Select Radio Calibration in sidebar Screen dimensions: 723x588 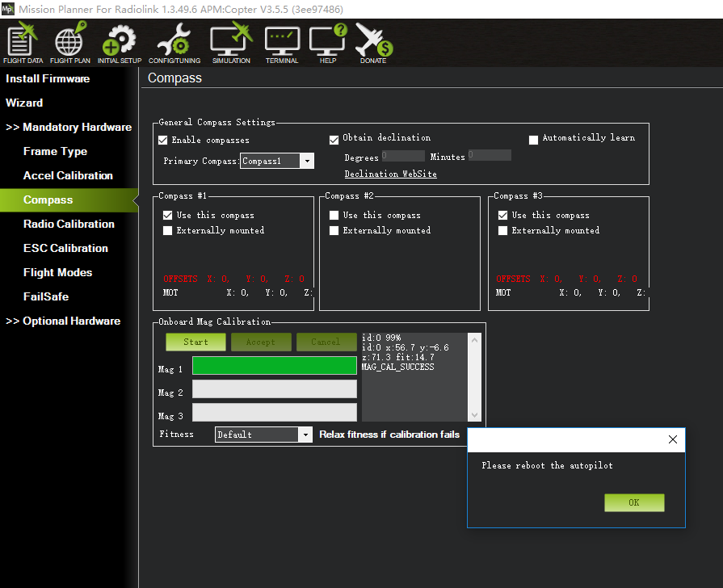69,224
